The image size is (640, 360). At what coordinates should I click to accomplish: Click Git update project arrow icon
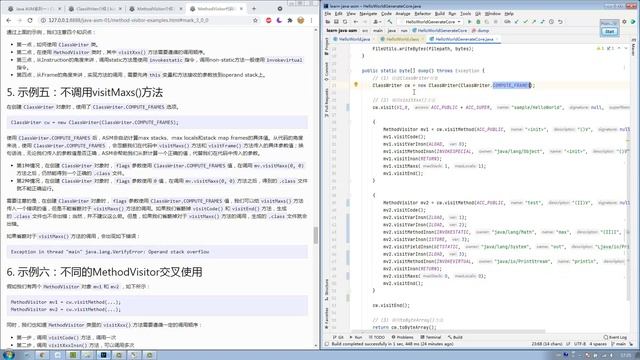516,22
